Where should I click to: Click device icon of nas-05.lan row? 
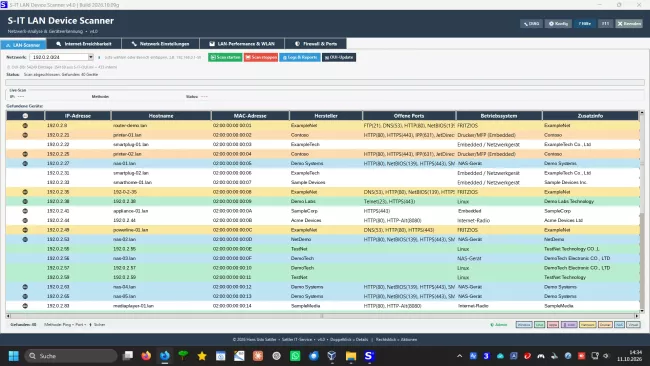tap(25, 296)
